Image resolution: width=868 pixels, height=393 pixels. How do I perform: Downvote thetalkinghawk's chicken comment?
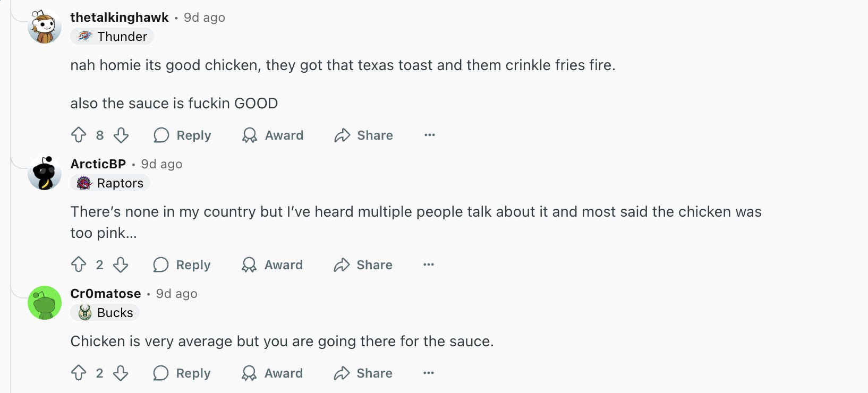pos(121,135)
